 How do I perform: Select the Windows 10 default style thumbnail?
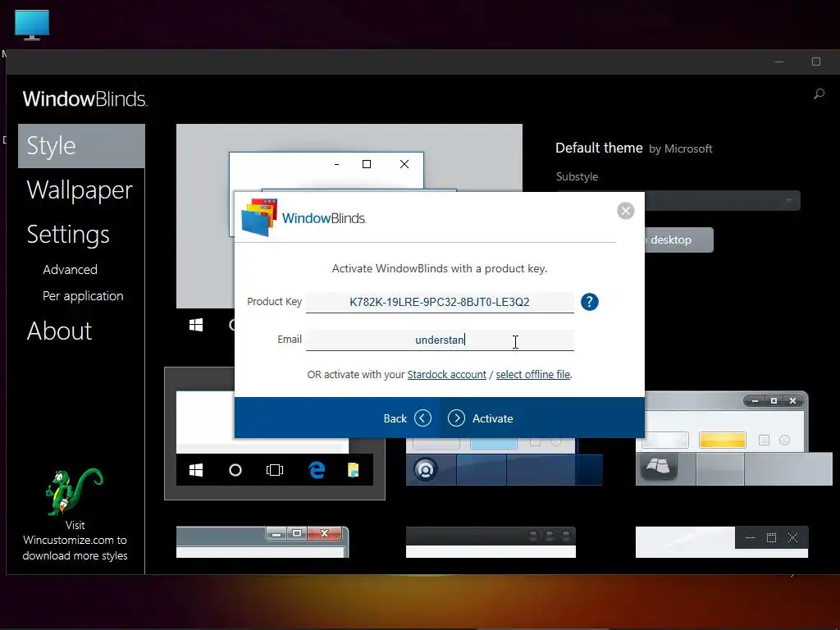click(274, 433)
